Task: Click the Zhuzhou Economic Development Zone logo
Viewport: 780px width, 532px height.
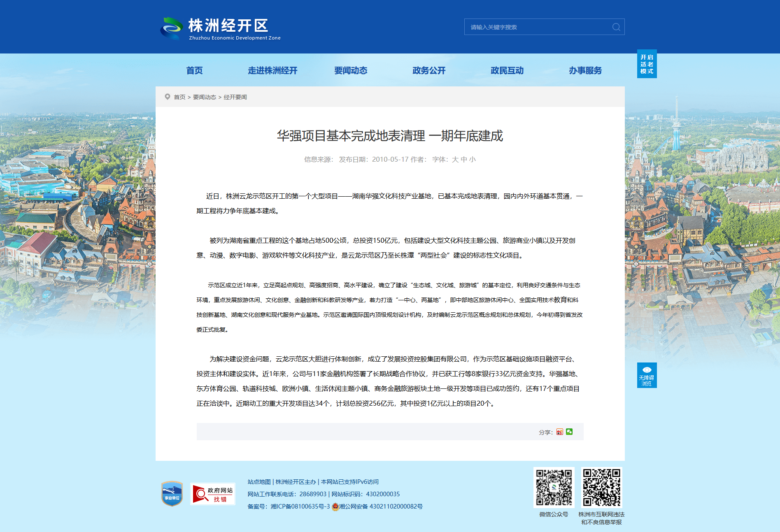Action: coord(220,28)
